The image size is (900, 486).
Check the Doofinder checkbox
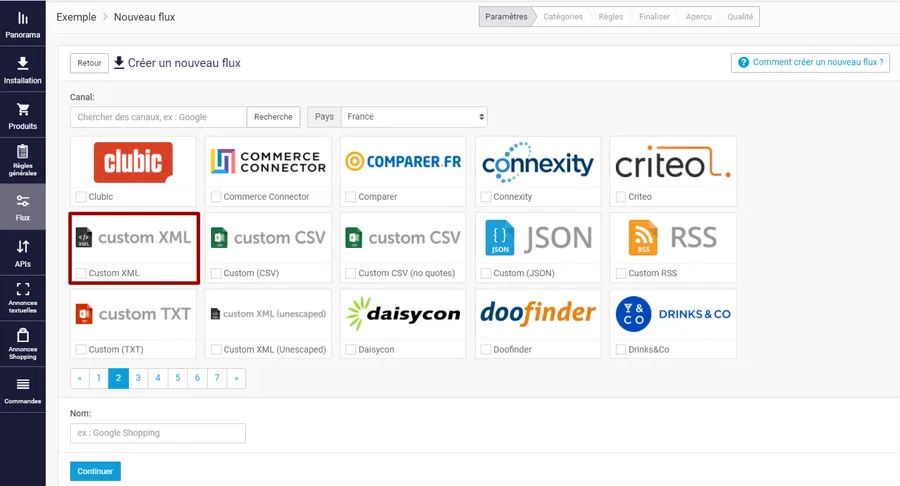coord(486,349)
